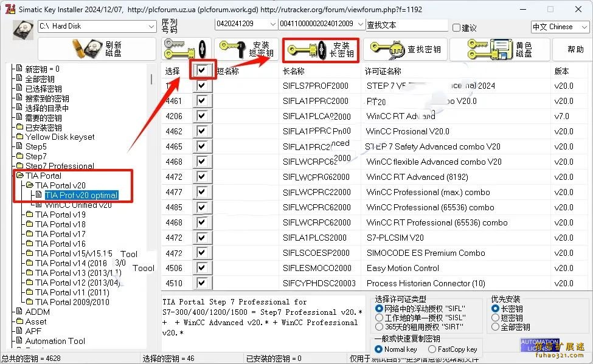Click the v7.0 version cell

[561, 116]
